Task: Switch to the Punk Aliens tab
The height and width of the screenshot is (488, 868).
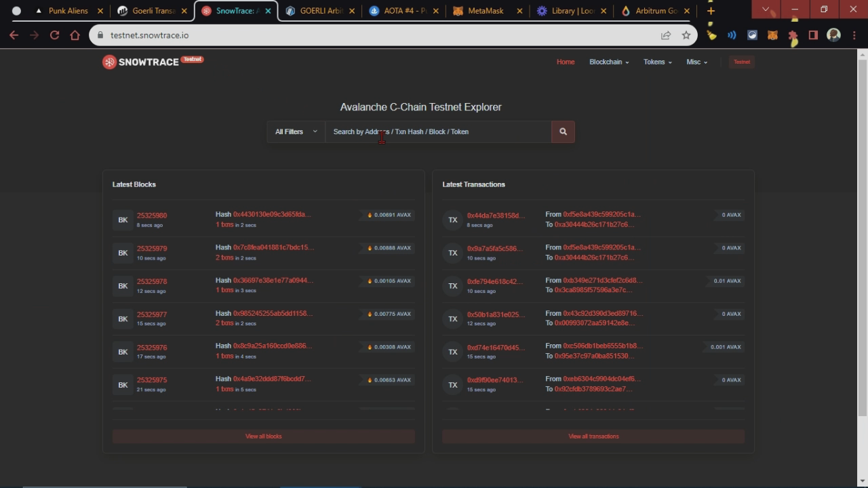Action: [68, 11]
